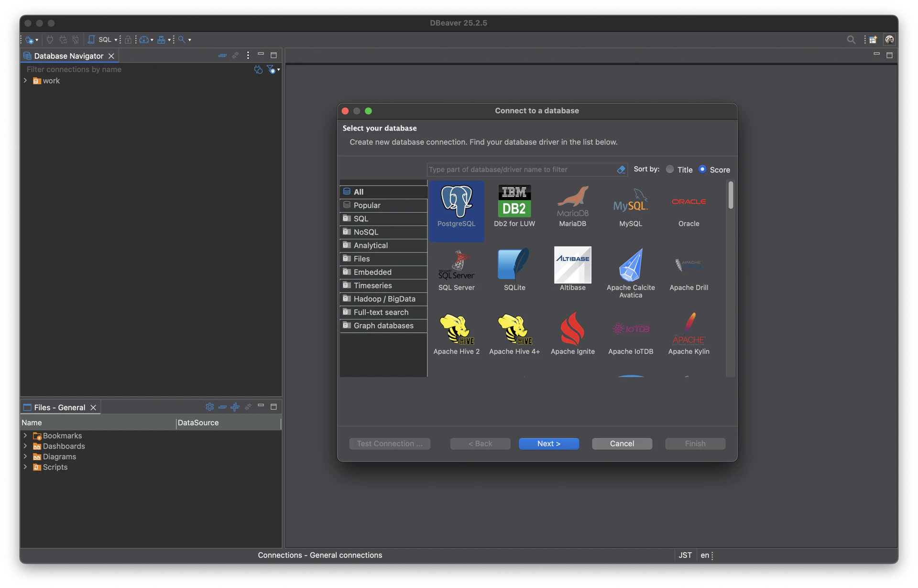Click the DataSource column header
The image size is (918, 588).
pos(229,423)
